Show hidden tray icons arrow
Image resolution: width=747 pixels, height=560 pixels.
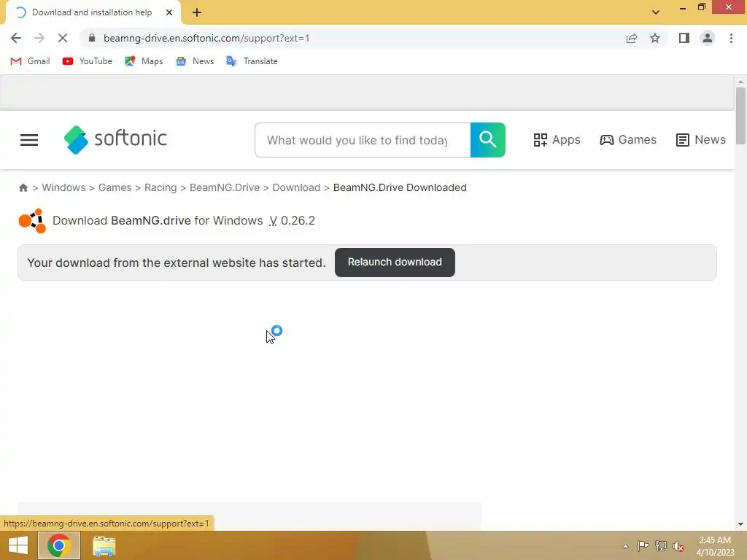(x=625, y=546)
